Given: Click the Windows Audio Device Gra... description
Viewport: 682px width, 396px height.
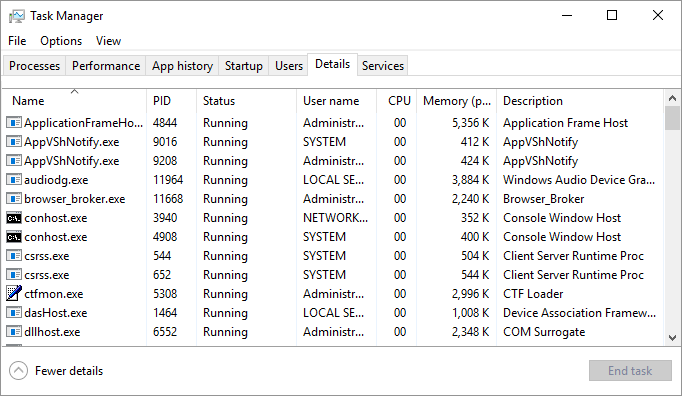Looking at the screenshot, I should pos(579,180).
